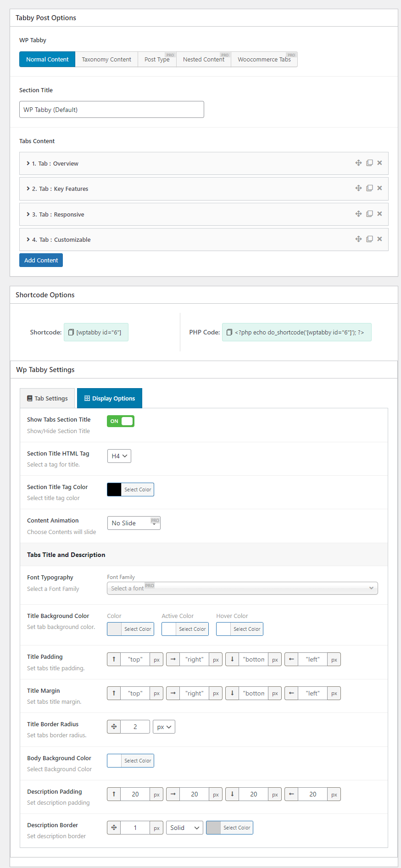This screenshot has width=401, height=868.
Task: Toggle Show Tabs Section Title switch
Action: click(121, 421)
